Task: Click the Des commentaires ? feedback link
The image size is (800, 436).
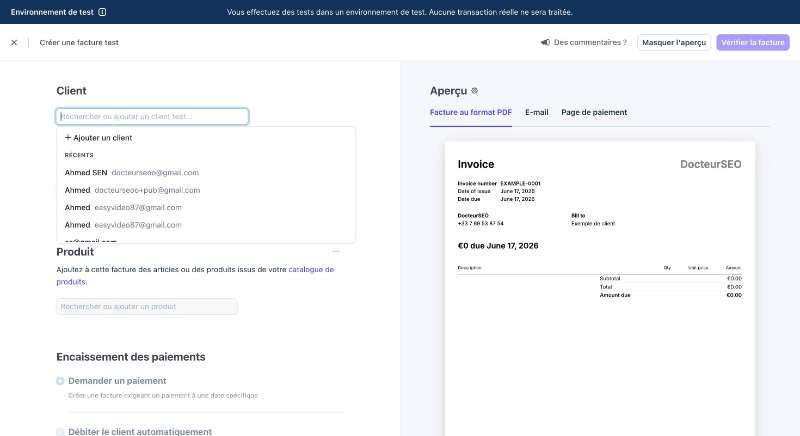Action: (590, 42)
